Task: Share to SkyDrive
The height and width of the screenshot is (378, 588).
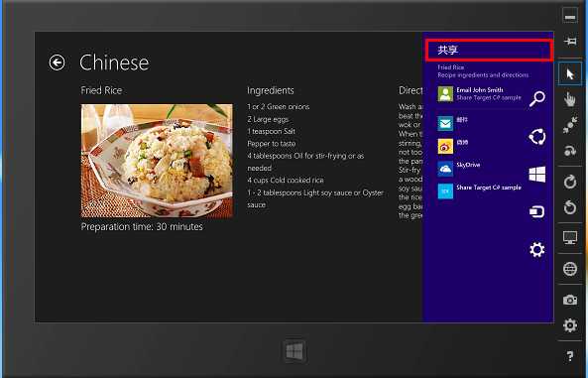Action: click(459, 169)
